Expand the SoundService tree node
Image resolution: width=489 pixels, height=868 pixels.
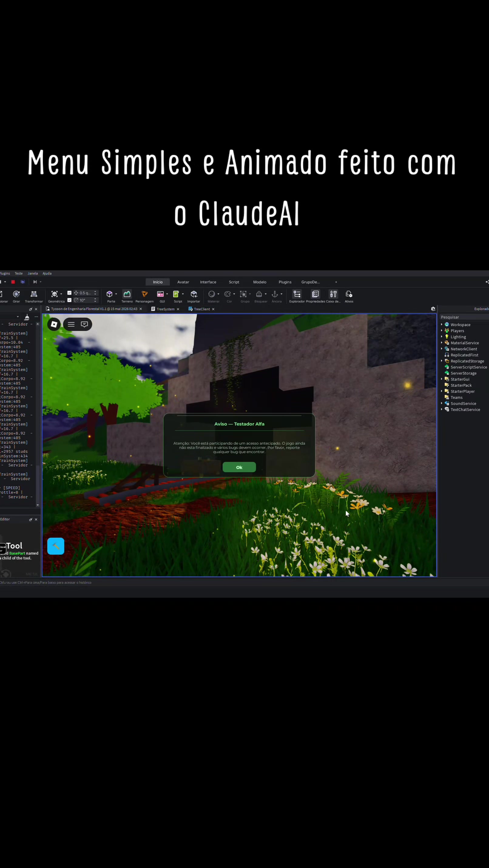pos(441,403)
